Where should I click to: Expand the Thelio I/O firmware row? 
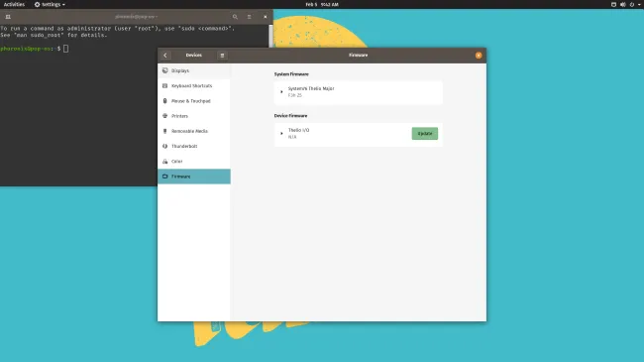point(281,133)
